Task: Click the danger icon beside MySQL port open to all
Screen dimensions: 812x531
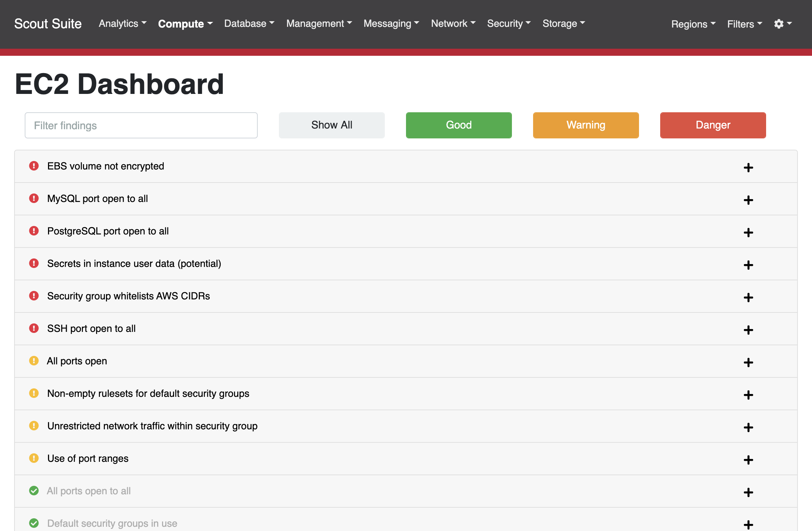Action: coord(34,198)
